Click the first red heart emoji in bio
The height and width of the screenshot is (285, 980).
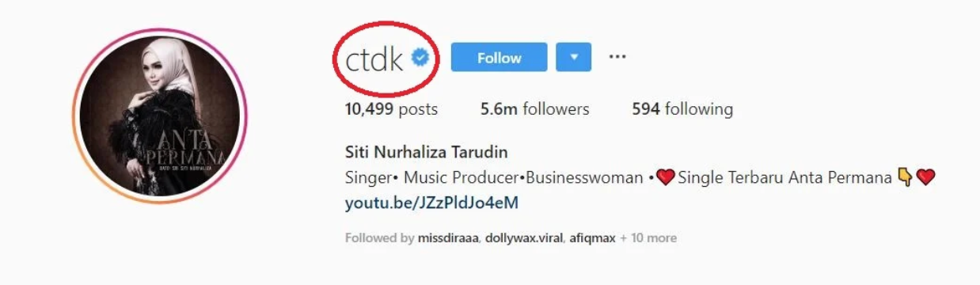click(x=665, y=177)
